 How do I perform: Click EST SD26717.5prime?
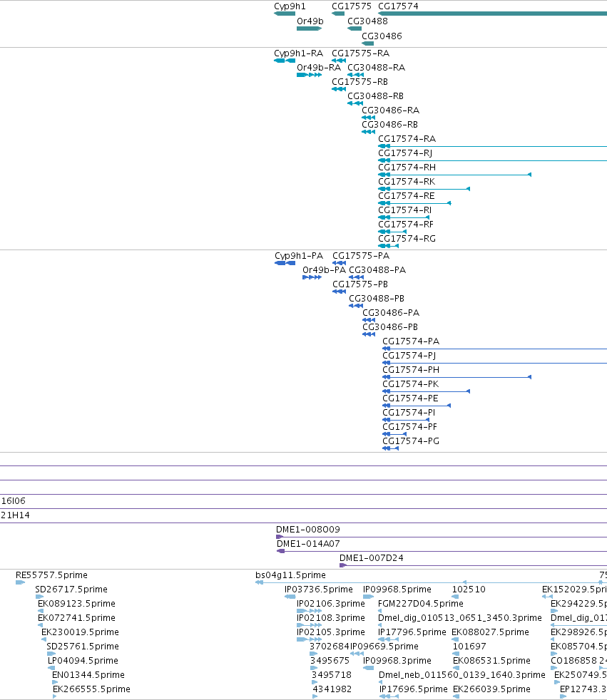pos(39,597)
